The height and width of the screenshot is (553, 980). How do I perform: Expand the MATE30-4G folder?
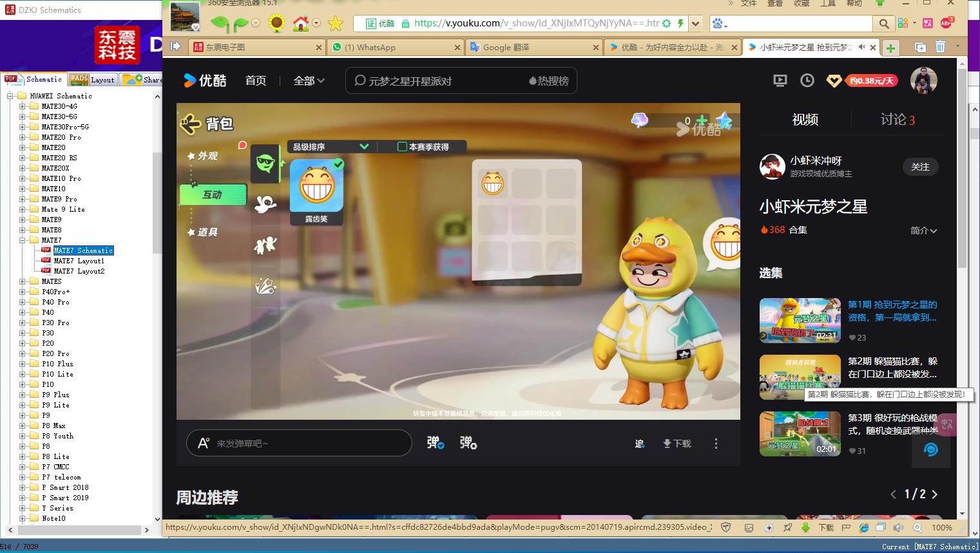tap(23, 106)
